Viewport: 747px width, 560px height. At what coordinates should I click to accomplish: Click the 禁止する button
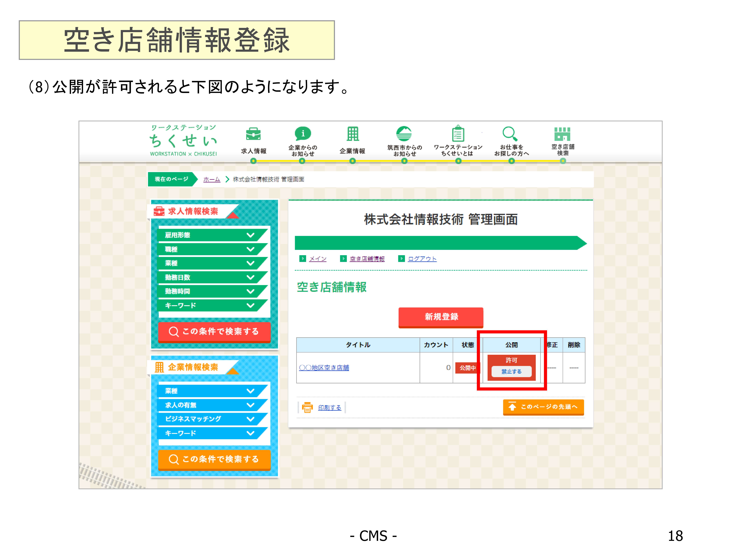tap(511, 371)
